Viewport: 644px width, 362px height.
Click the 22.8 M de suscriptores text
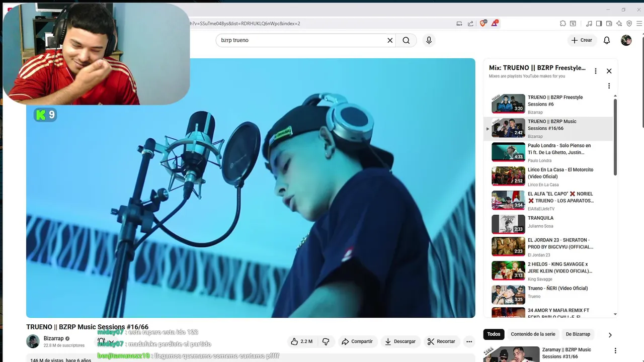click(x=64, y=346)
